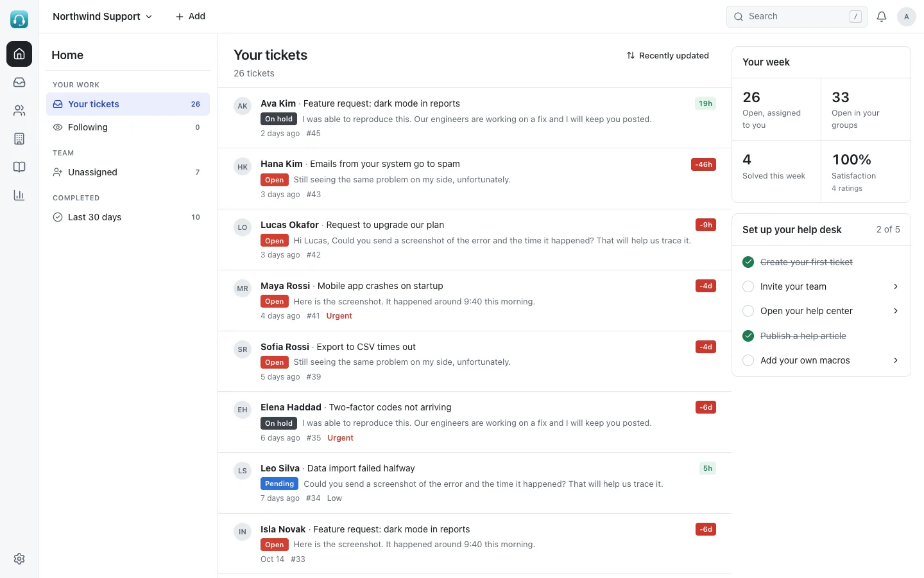Screen dimensions: 924x578
Task: Toggle the Invite your team checklist circle
Action: click(x=748, y=286)
